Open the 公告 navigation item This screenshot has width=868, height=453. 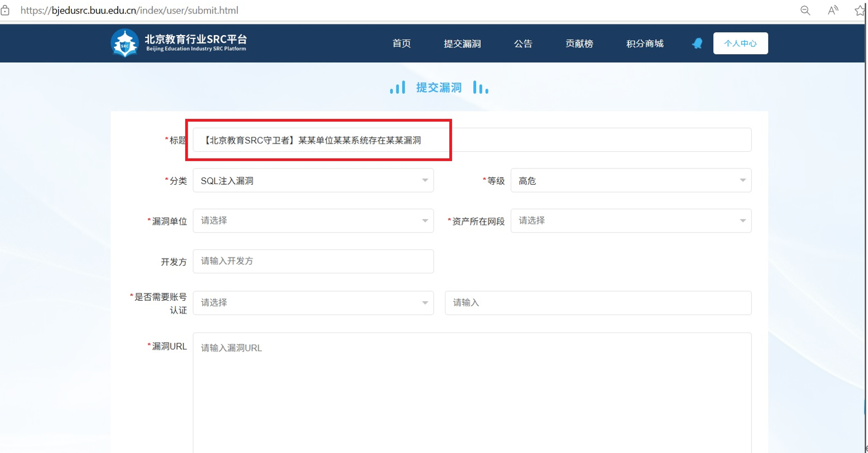tap(523, 44)
